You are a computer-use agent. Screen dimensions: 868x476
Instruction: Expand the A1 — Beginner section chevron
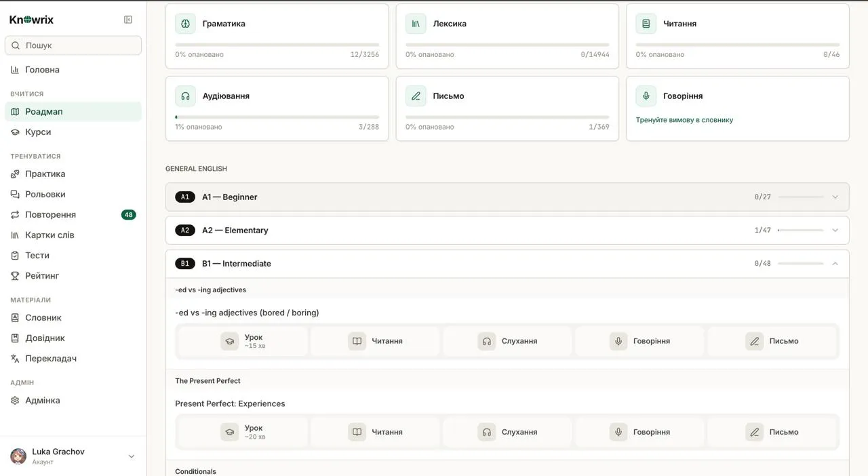(x=835, y=197)
